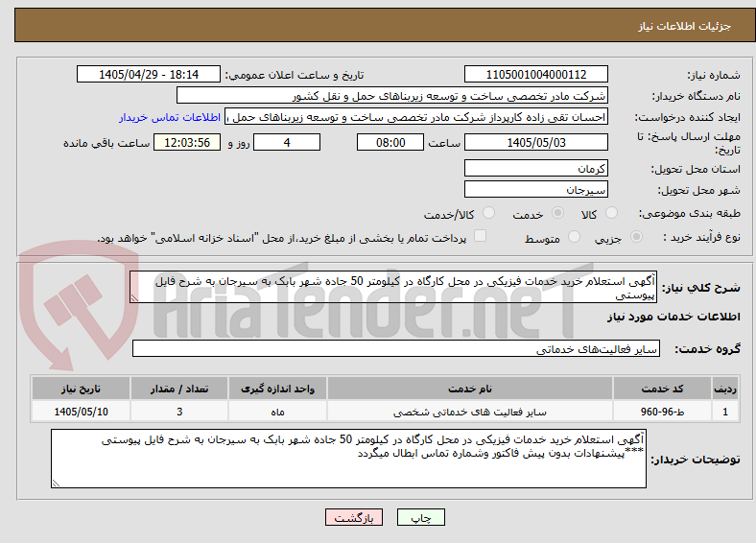Click the remaining days field showing 4
756x543 pixels.
tap(287, 142)
